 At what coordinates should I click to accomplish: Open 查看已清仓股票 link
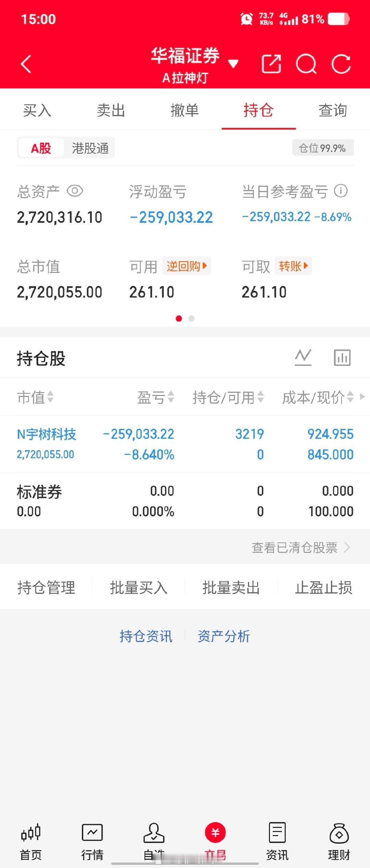[x=301, y=547]
